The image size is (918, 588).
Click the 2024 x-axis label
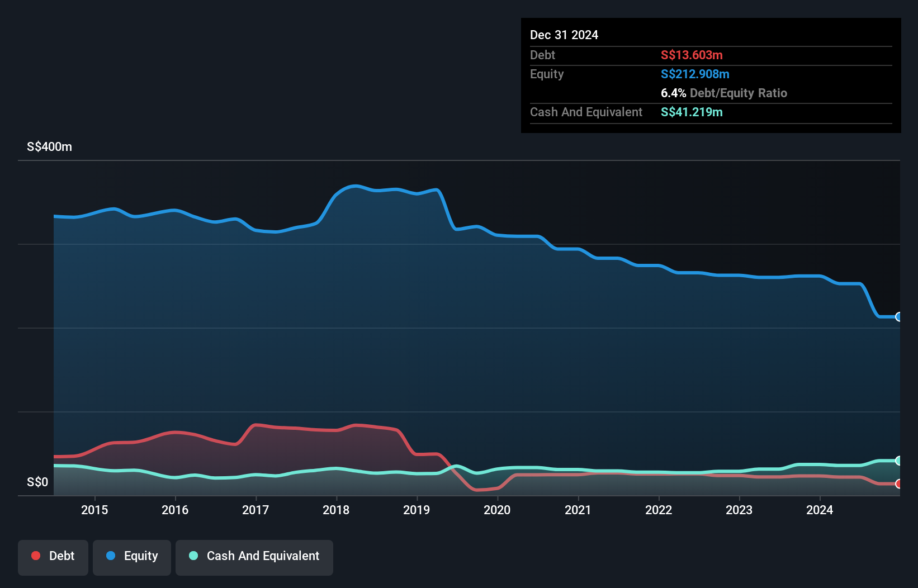820,510
